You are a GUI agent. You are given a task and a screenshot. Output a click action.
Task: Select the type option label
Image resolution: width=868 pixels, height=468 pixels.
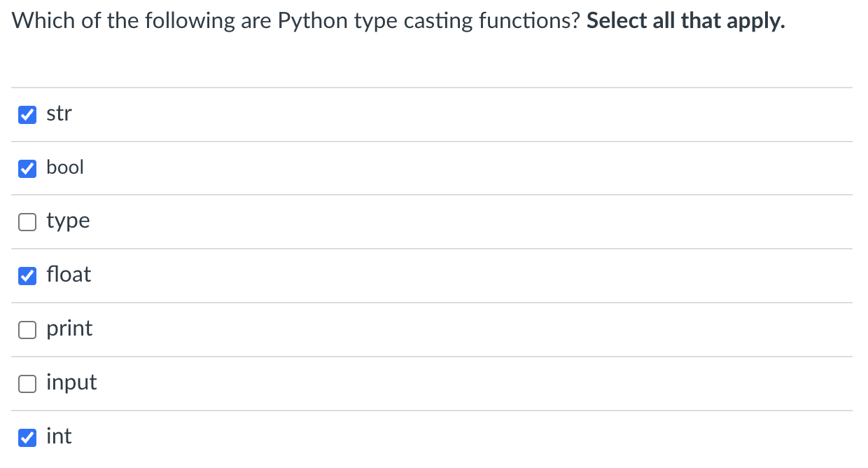click(68, 221)
